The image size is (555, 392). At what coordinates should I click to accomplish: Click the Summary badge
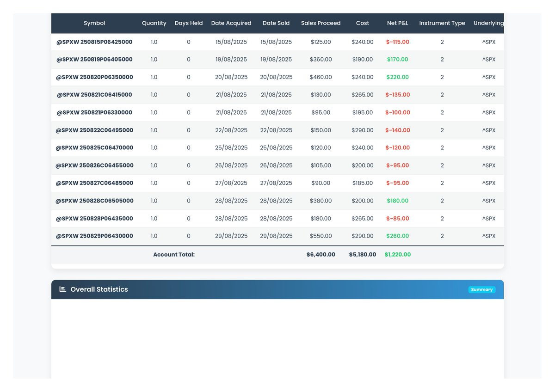pyautogui.click(x=482, y=290)
